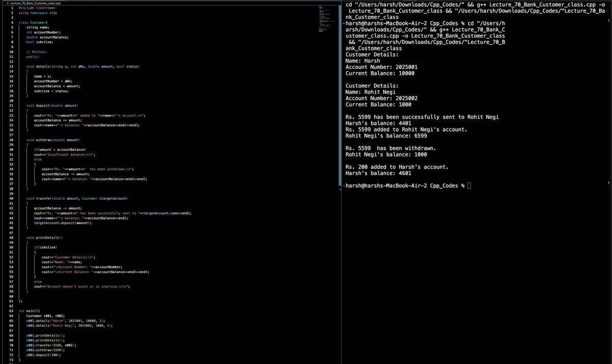This screenshot has width=612, height=364.
Task: Click the 'bool isActive;' member line
Action: tap(39, 42)
